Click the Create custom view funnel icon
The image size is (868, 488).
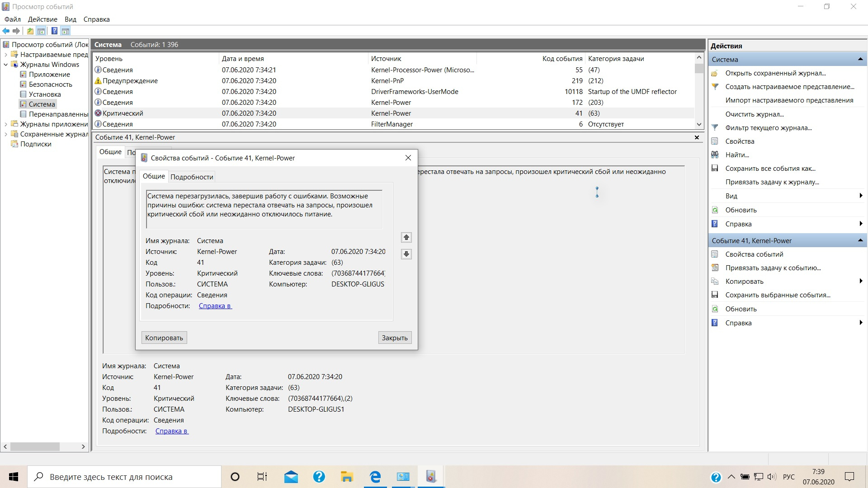point(715,87)
